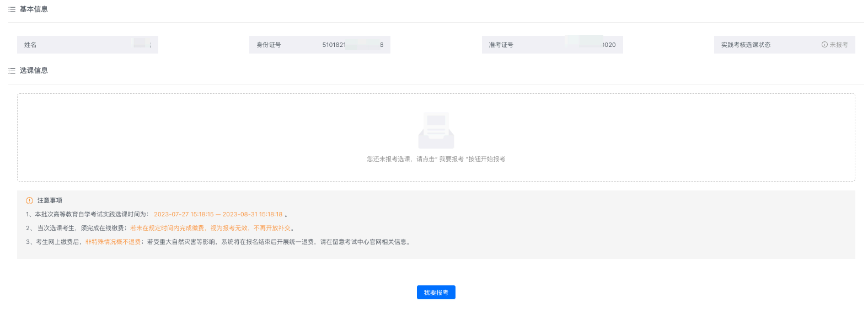Click the 实践考核选课状态 label

coord(746,45)
